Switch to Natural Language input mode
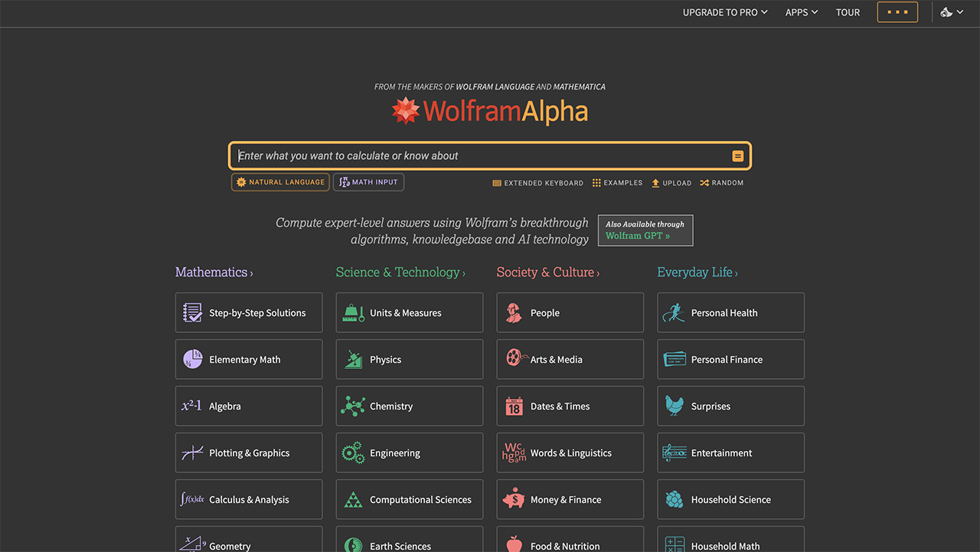 280,182
